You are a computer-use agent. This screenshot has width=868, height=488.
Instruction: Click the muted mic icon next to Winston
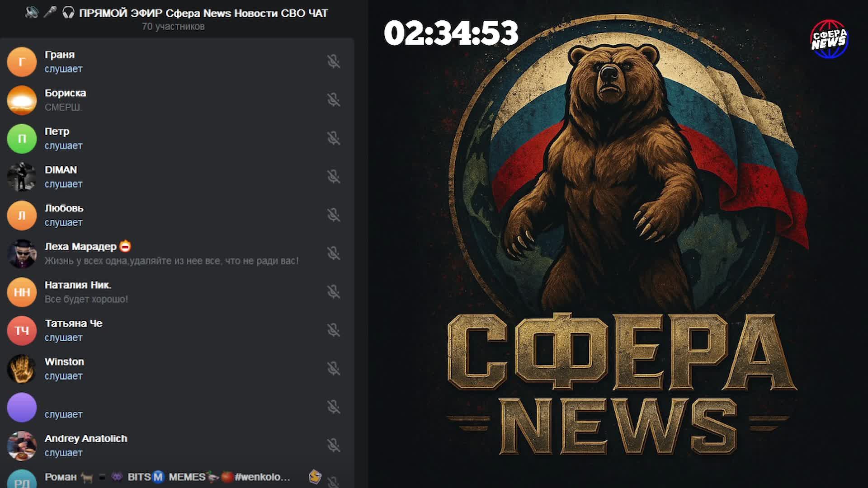334,369
